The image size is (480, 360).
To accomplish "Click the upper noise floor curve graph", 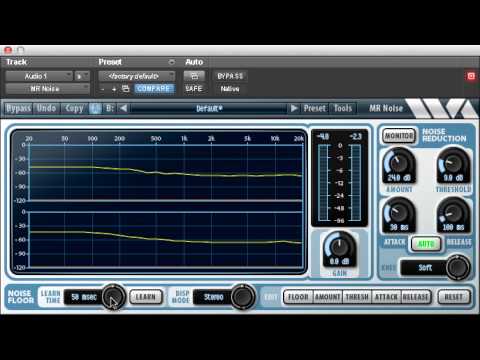I will tap(166, 173).
